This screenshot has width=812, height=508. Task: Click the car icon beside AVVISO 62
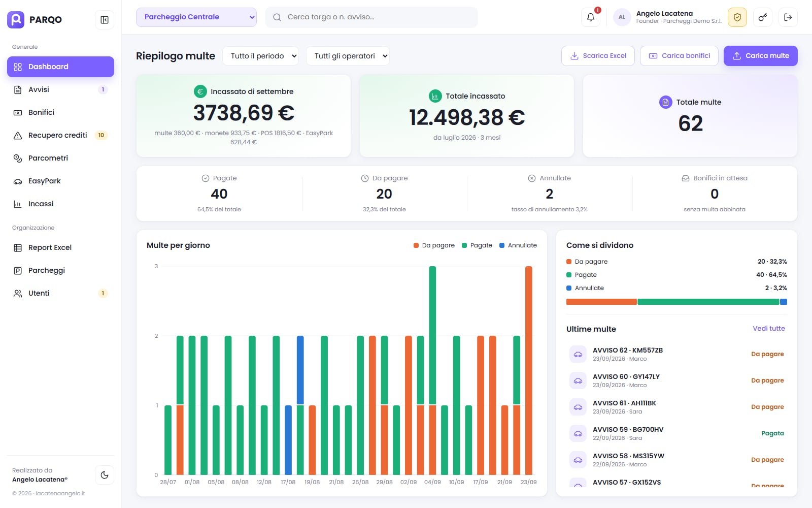(578, 354)
